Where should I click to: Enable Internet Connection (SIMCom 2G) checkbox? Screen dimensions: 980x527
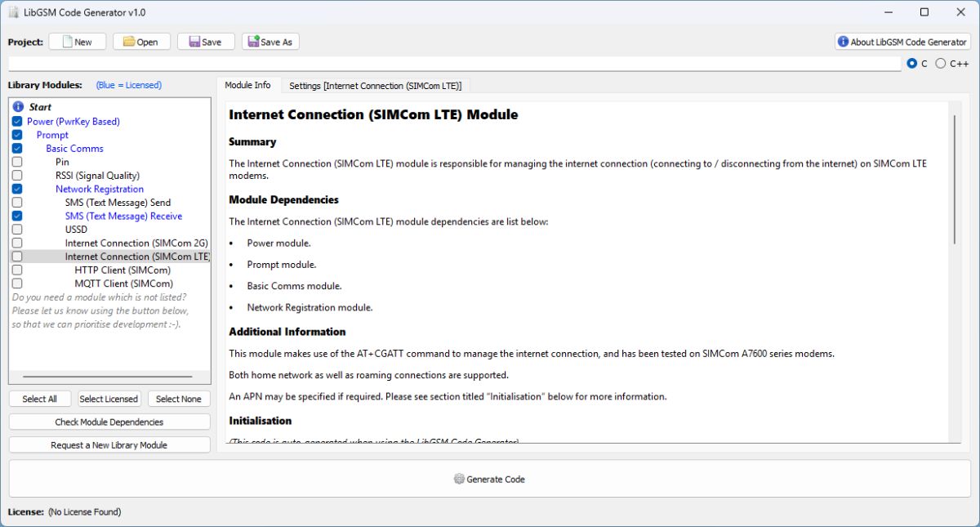[x=17, y=243]
